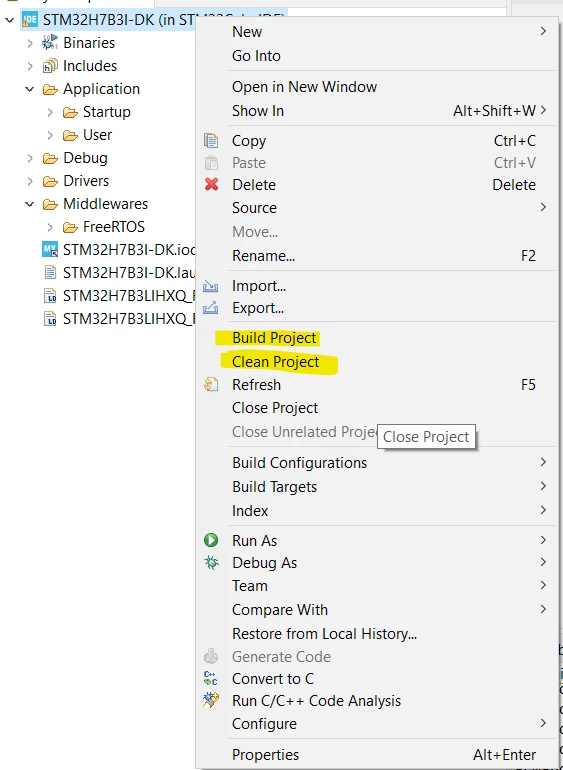Click the Refresh icon in menu
This screenshot has height=770, width=563.
(x=211, y=385)
